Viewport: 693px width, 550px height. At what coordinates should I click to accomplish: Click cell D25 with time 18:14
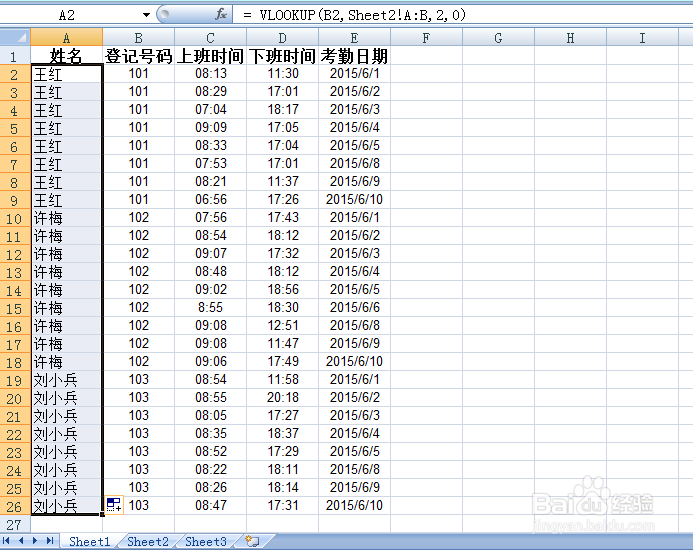coord(283,488)
